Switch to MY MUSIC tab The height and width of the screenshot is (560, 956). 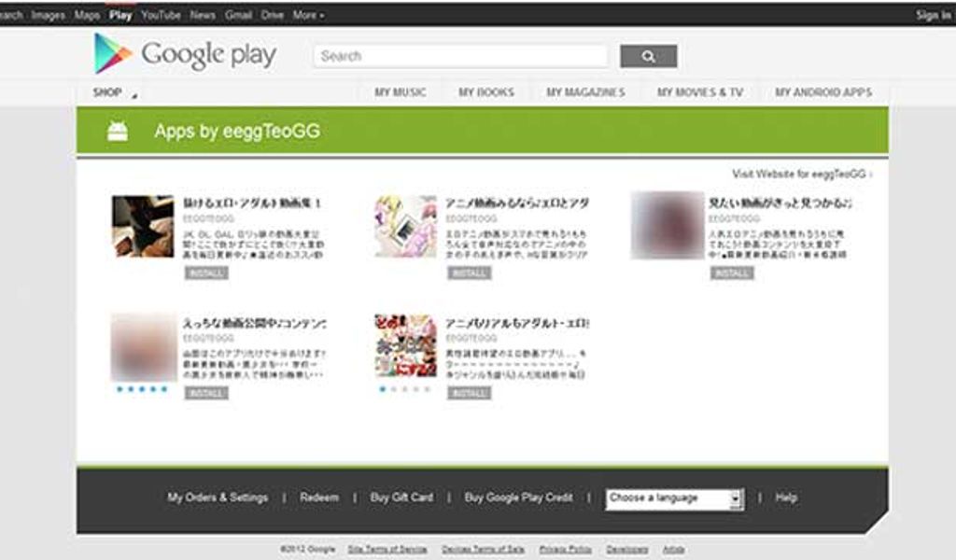(x=400, y=92)
